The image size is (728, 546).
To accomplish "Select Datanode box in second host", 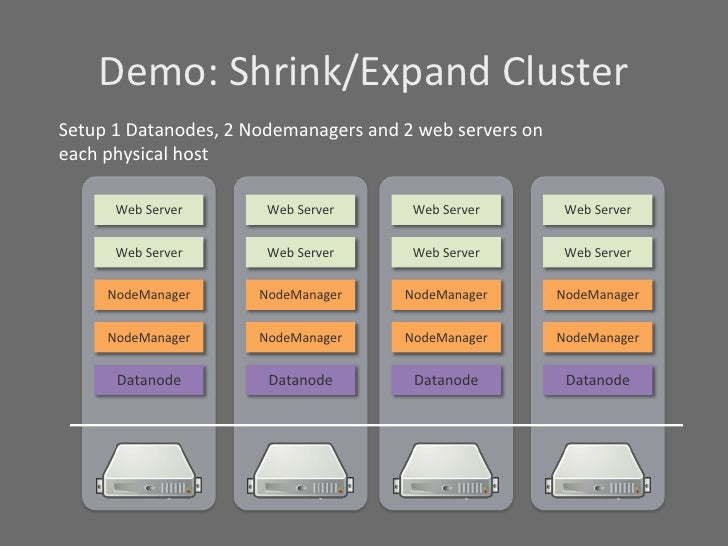I will tap(300, 380).
